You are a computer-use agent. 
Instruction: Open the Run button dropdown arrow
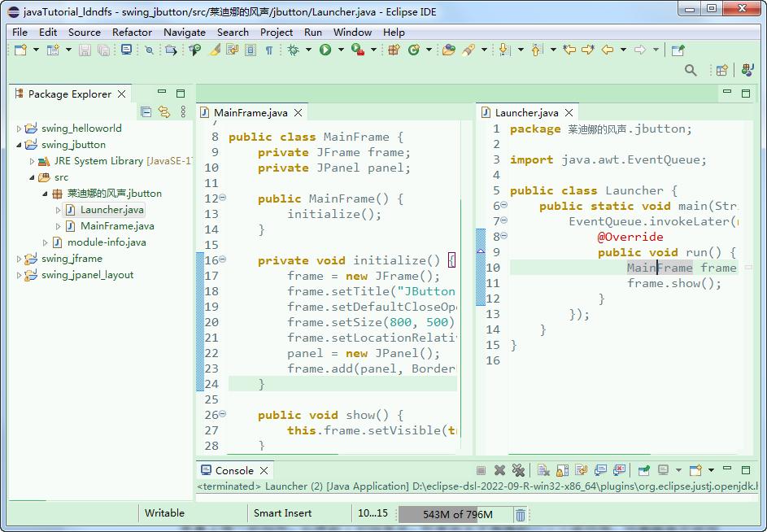click(340, 50)
